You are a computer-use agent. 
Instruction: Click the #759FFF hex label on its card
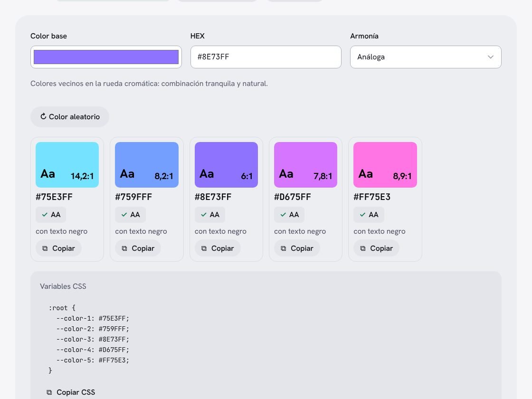pos(133,197)
